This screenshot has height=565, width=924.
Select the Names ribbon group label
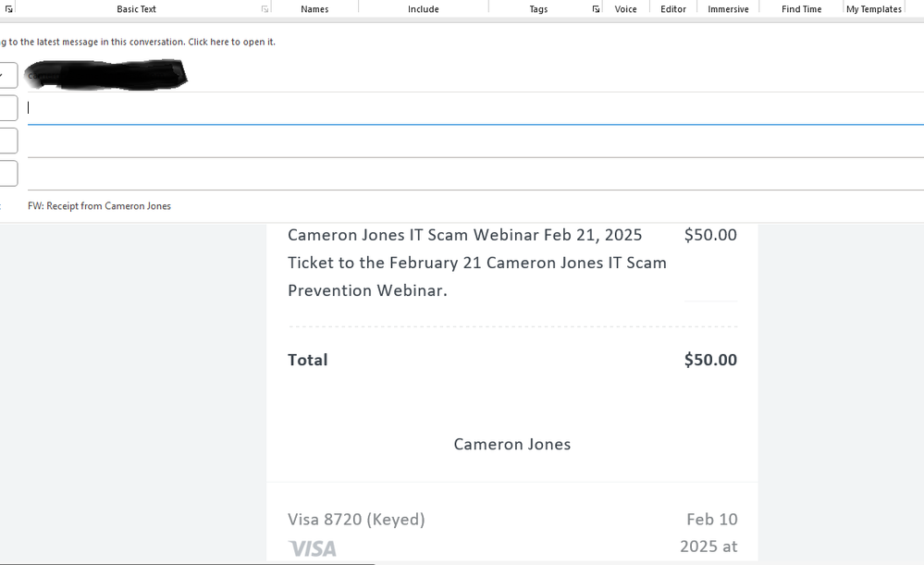point(314,9)
